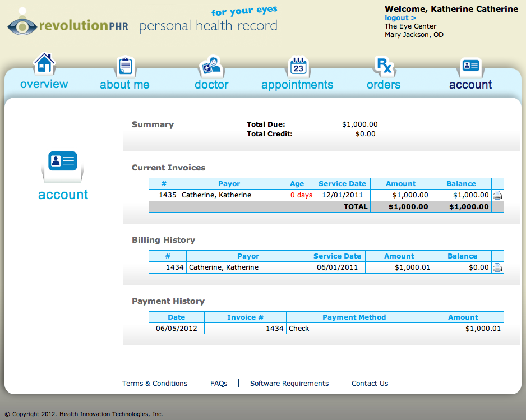The image size is (526, 420).
Task: Switch to the appointments tab
Action: click(297, 85)
